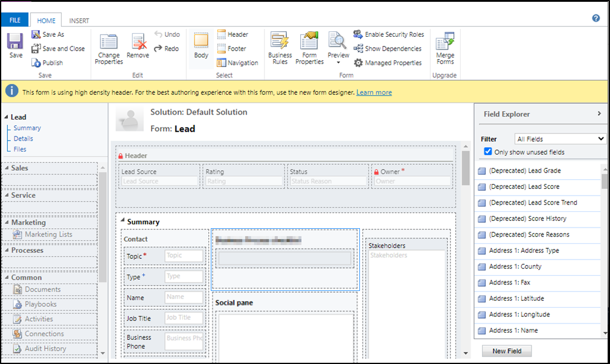Uncheck Only show unused fields

coord(489,152)
